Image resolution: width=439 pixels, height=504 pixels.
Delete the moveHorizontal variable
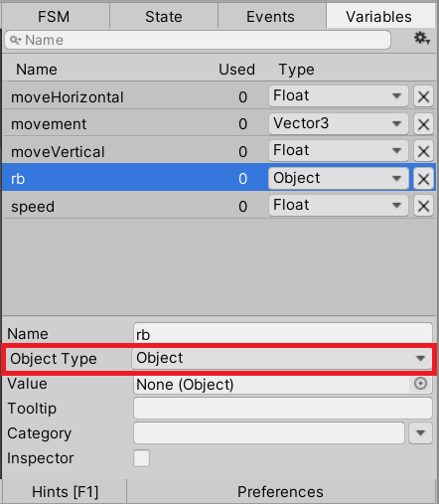pos(423,96)
